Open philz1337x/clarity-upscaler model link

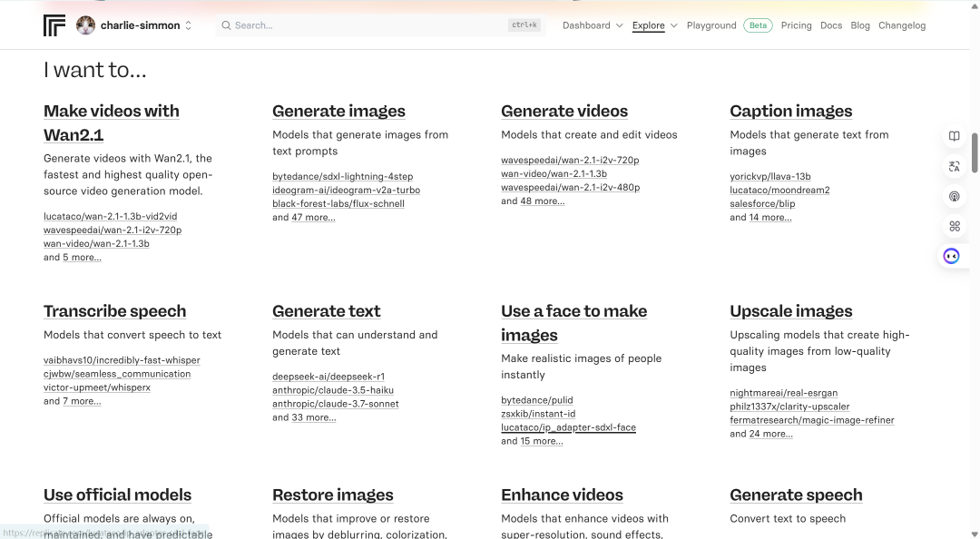click(789, 407)
